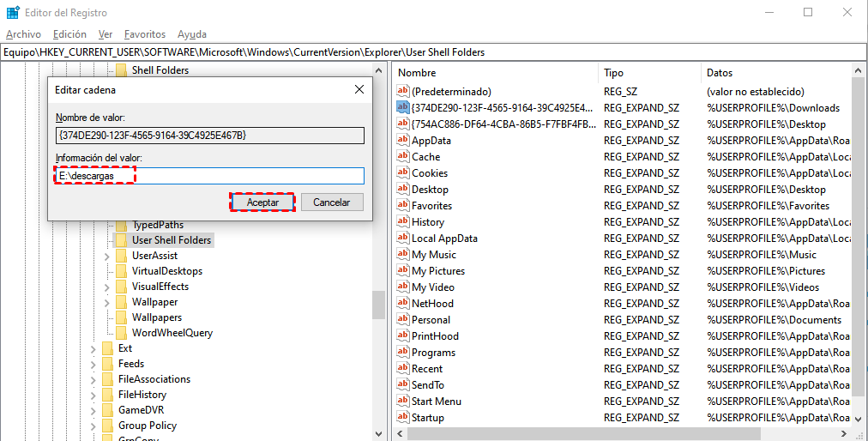Confirm with the Aceptar button
Viewport: 868px width, 441px height.
262,202
